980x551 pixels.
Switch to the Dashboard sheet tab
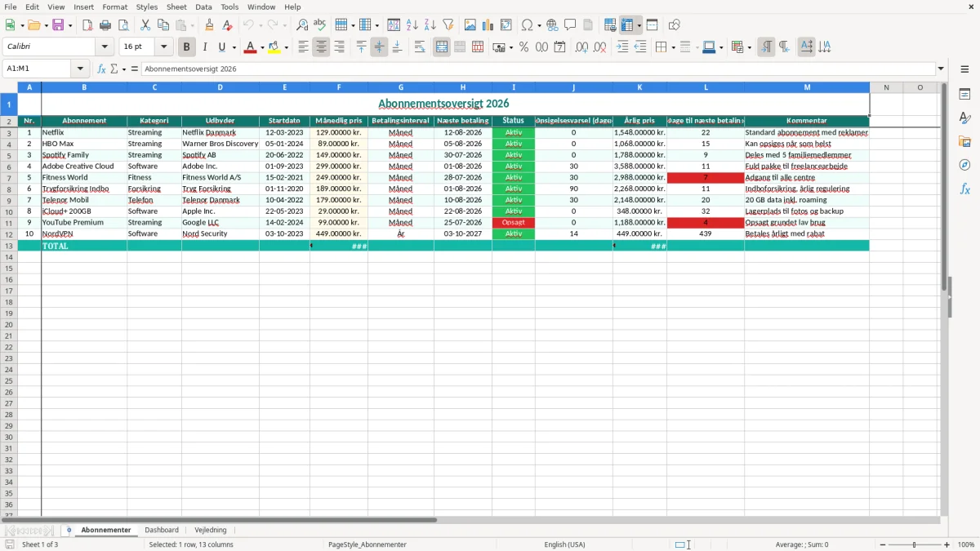coord(162,530)
